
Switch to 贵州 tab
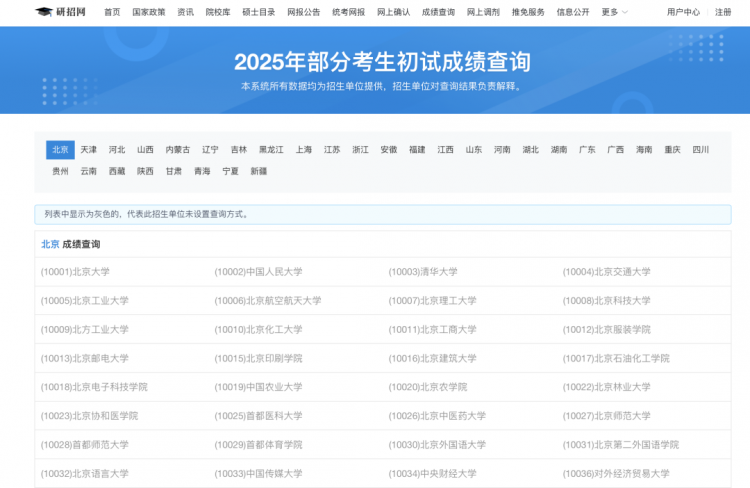tap(60, 171)
